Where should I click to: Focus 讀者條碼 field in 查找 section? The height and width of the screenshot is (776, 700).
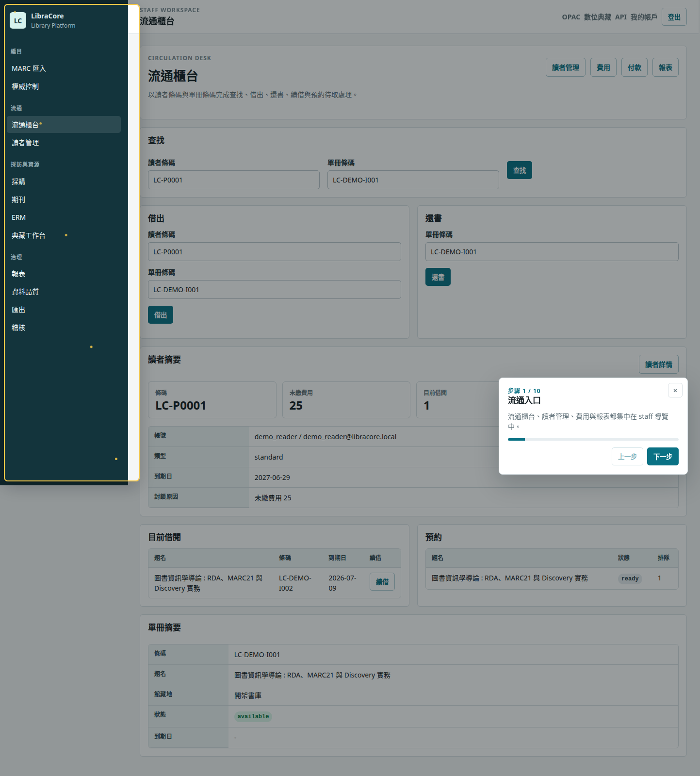click(233, 180)
